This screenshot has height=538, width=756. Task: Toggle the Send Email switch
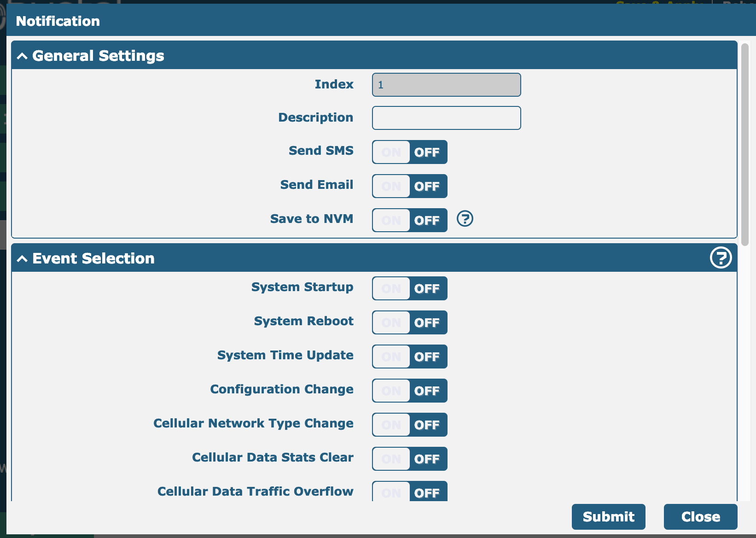point(410,186)
